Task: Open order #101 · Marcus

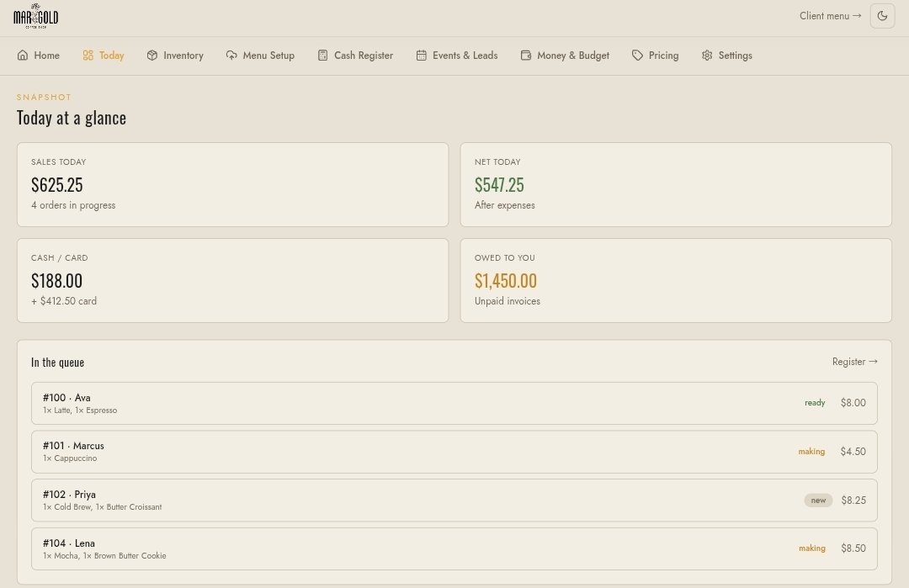Action: (454, 452)
